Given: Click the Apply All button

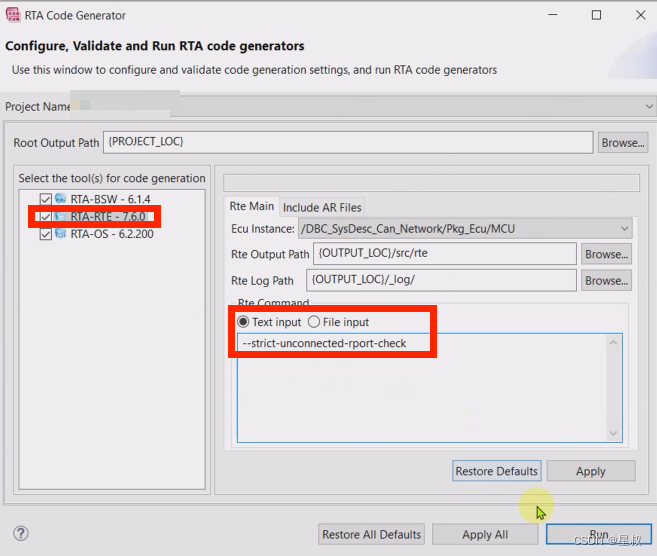Looking at the screenshot, I should click(x=485, y=534).
